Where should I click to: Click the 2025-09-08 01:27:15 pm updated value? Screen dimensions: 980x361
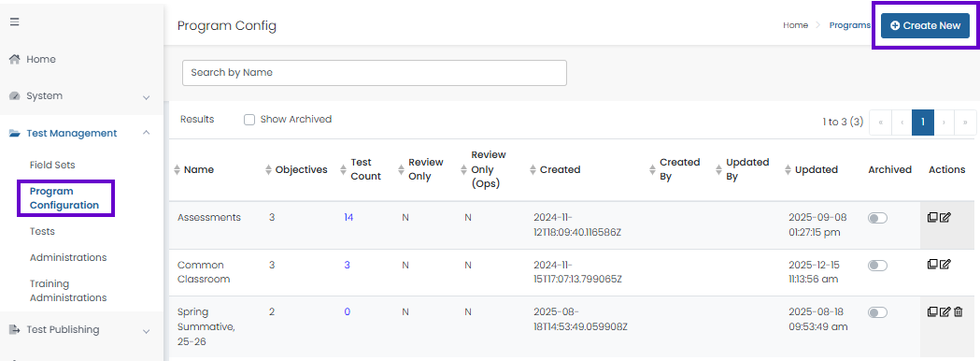817,224
